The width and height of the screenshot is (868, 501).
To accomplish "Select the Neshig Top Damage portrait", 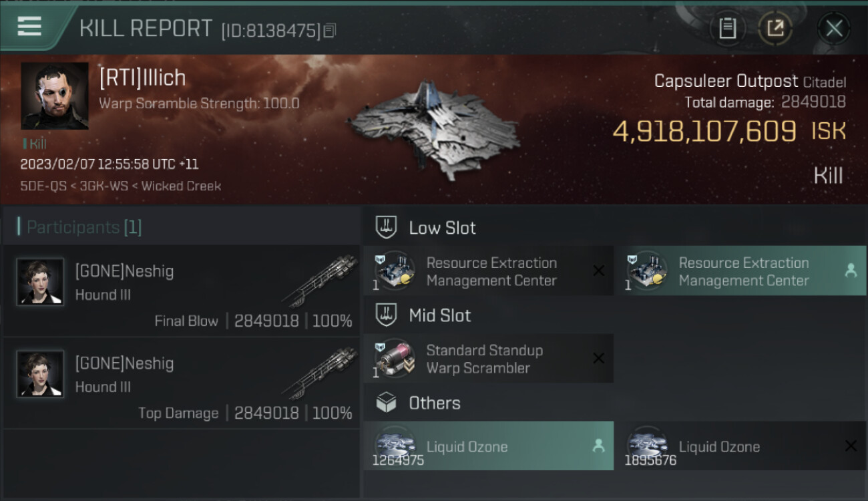I will [40, 374].
